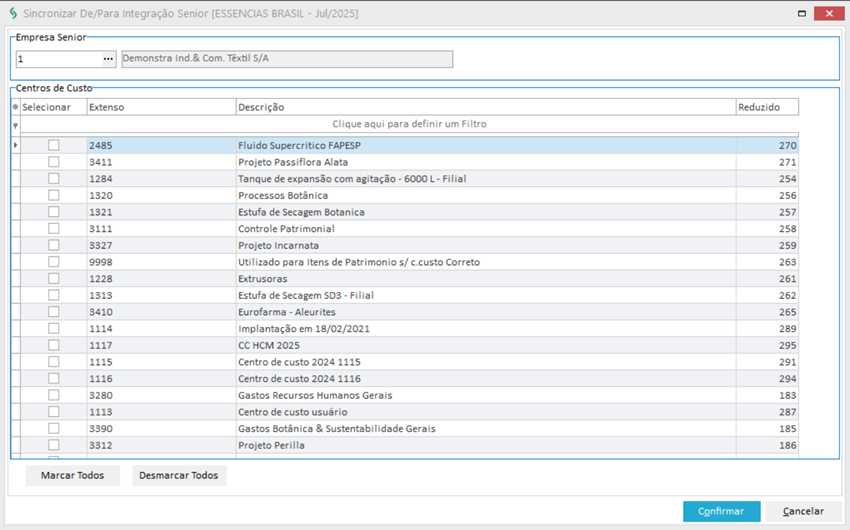Screen dimensions: 850x530
Task: Select the Extenso cell 3411
Action: click(x=162, y=162)
